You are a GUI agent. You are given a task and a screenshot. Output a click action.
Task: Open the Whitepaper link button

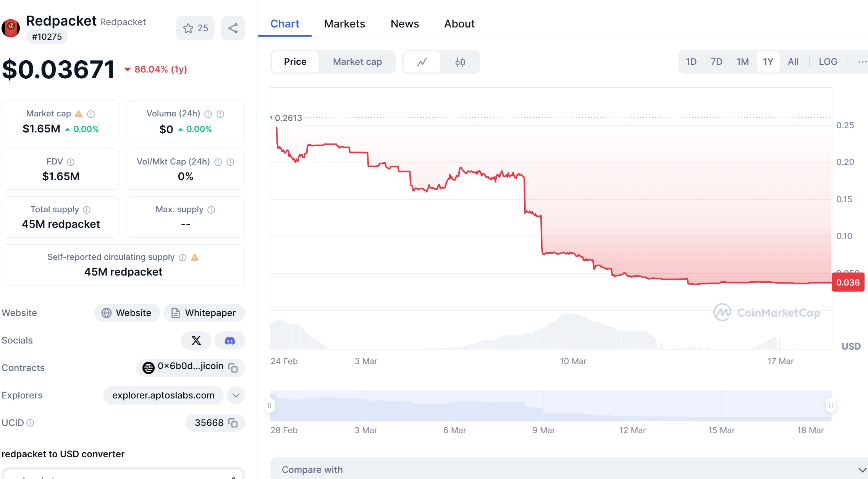pos(204,313)
